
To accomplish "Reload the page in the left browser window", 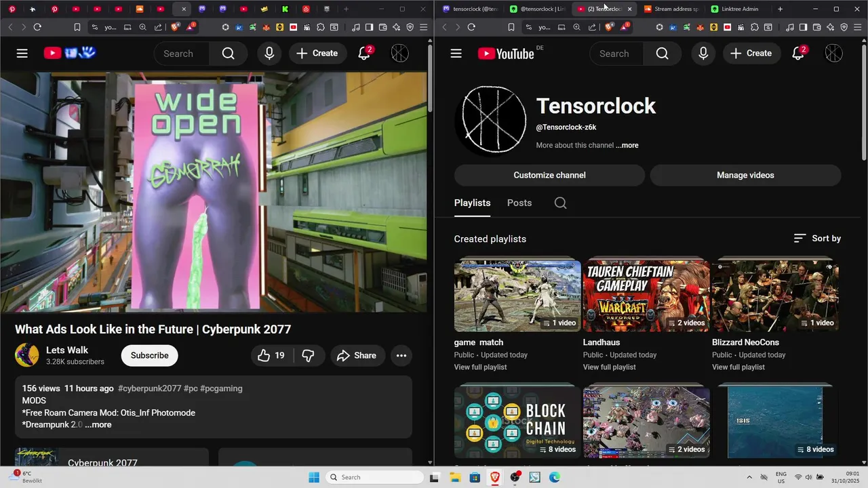I will (x=37, y=27).
